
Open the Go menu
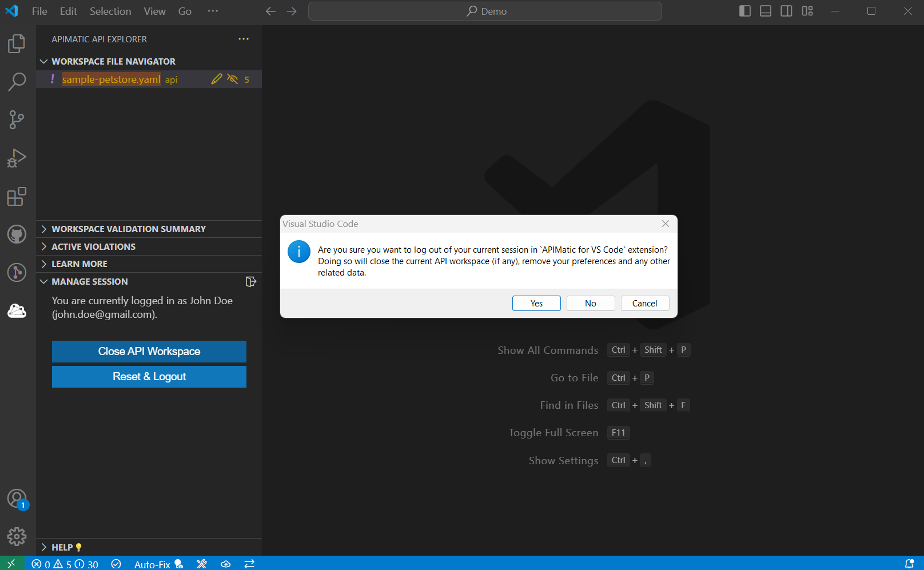185,11
